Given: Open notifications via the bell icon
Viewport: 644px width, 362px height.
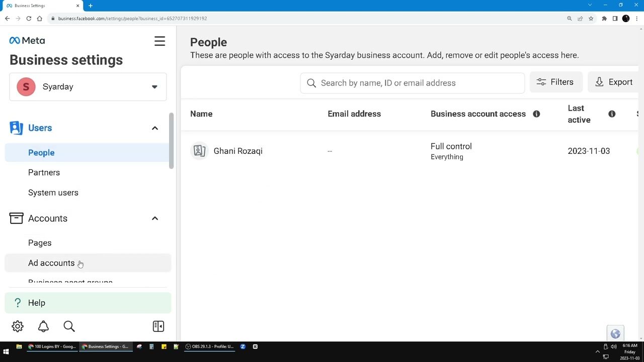Looking at the screenshot, I should coord(43,326).
